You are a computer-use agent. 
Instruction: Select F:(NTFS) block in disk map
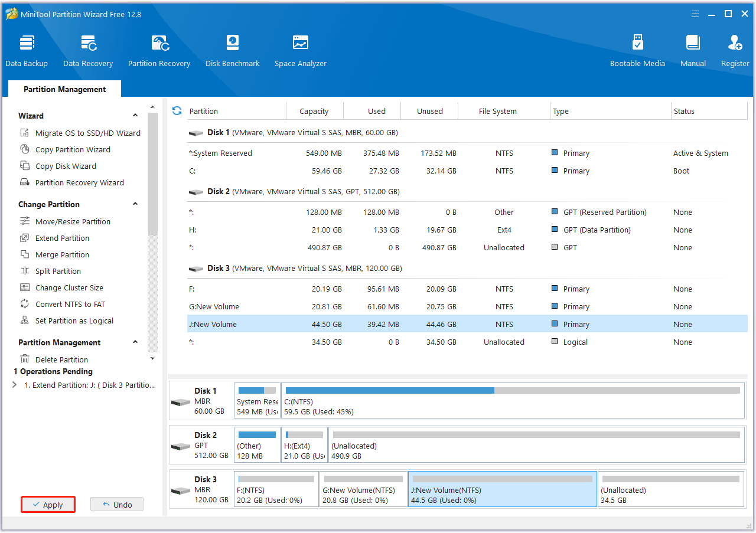pos(276,489)
